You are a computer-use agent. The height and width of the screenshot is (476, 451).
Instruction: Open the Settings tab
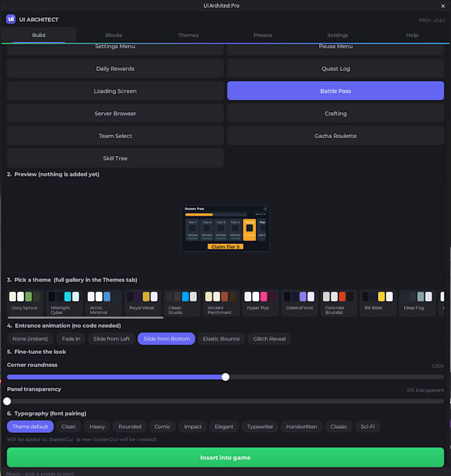point(338,35)
